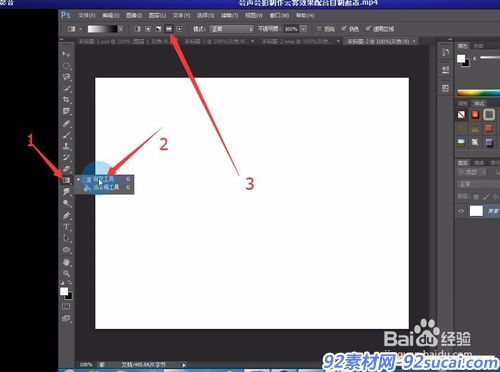
Task: Select the Clone Stamp tool
Action: pos(66,146)
